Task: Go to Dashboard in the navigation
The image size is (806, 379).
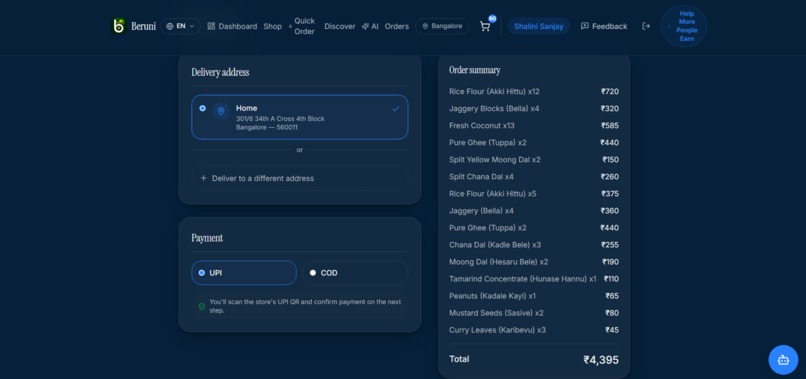Action: coord(232,26)
